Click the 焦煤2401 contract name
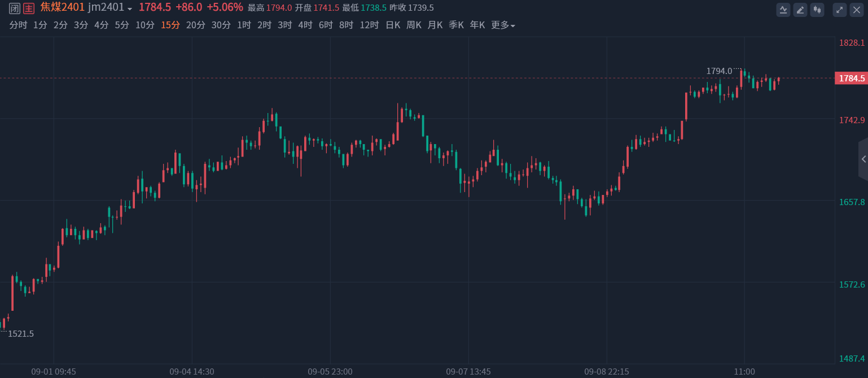 click(62, 7)
